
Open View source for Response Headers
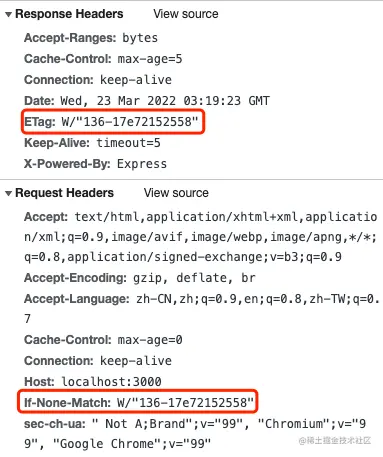186,14
